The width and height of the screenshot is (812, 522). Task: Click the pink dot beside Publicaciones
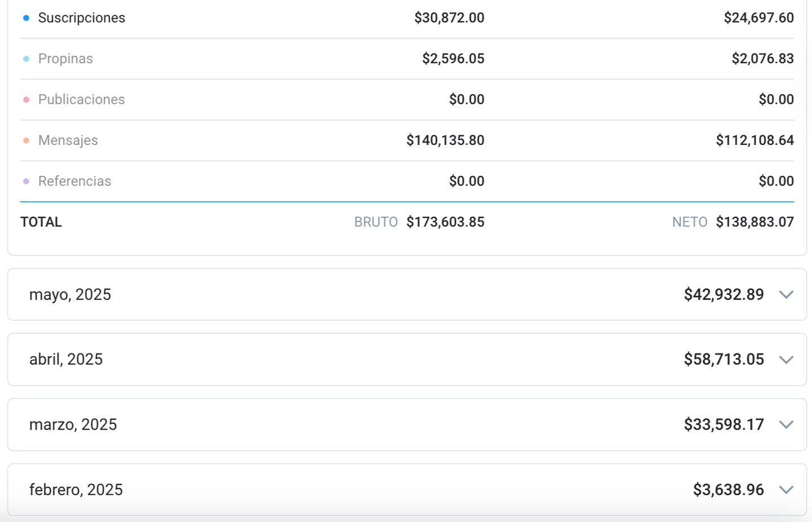coord(26,100)
